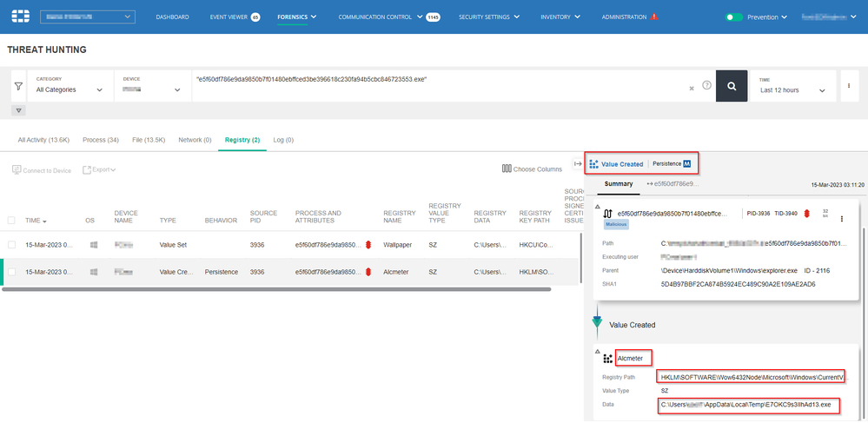868x423 pixels.
Task: Open the Category All Categories dropdown
Action: click(70, 86)
